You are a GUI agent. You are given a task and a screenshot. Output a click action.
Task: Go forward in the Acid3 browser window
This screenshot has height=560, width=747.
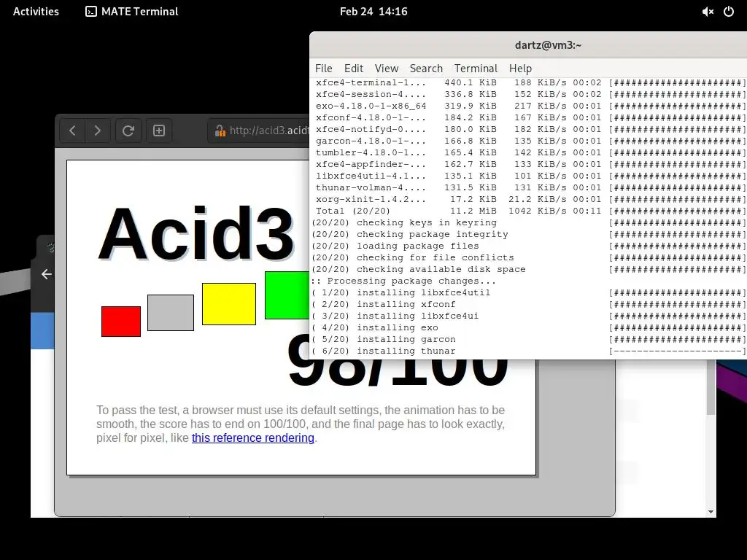tap(98, 131)
